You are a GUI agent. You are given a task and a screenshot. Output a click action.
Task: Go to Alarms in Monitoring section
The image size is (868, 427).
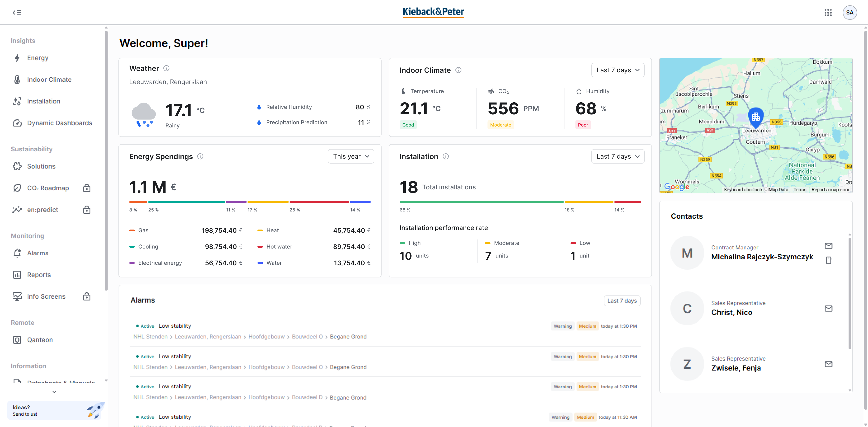(x=37, y=253)
